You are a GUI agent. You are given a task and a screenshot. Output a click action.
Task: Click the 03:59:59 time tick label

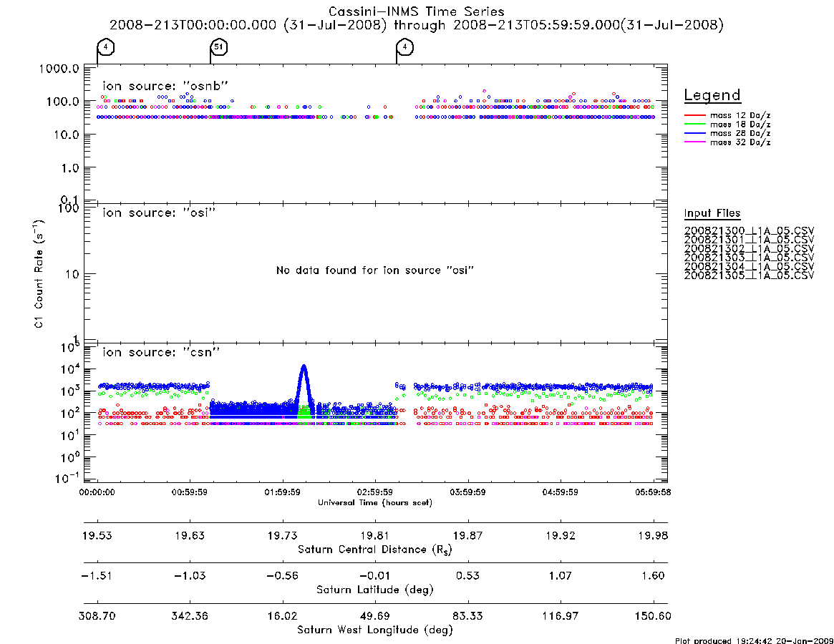click(467, 492)
